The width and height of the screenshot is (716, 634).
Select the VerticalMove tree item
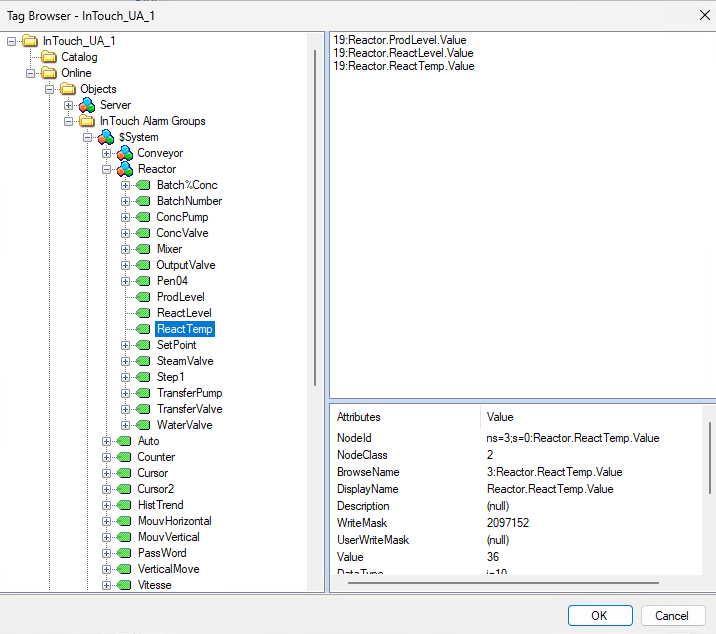pyautogui.click(x=169, y=569)
